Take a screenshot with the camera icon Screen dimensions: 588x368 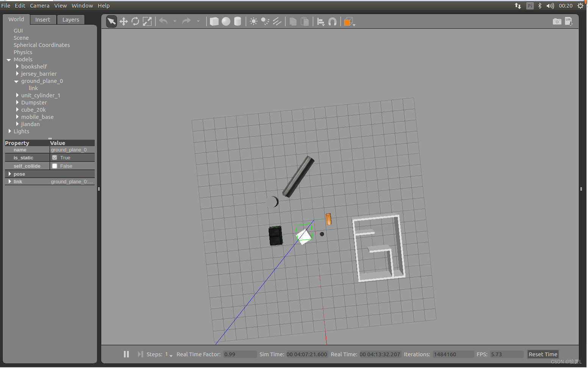coord(557,21)
